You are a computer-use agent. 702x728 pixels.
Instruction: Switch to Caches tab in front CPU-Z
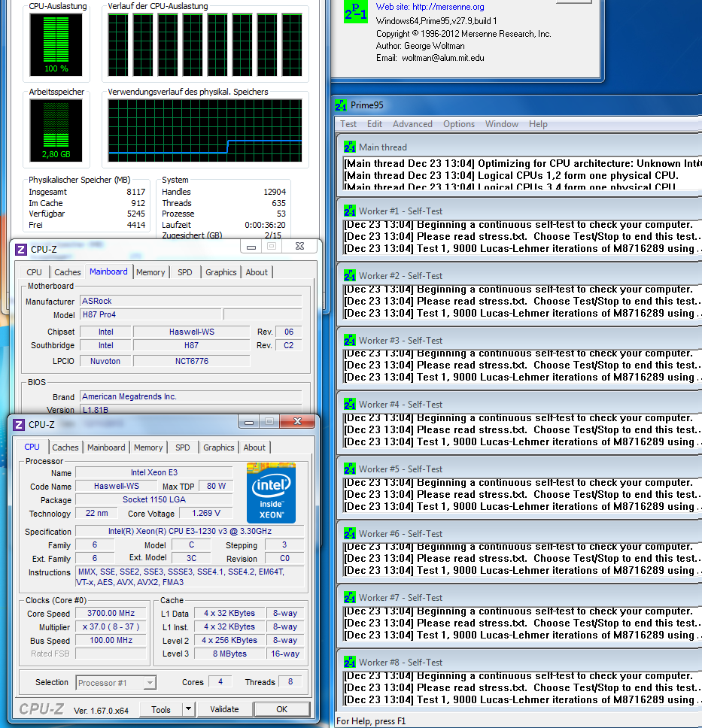pos(65,447)
